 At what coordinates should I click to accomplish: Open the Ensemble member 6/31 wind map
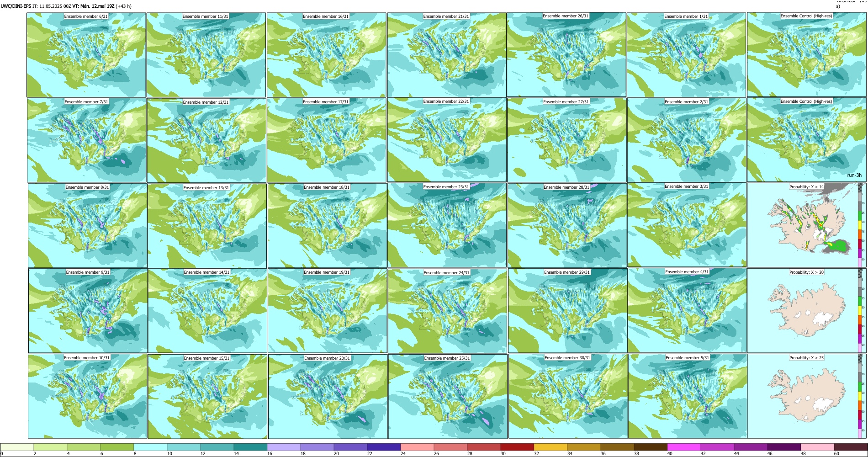pyautogui.click(x=86, y=55)
